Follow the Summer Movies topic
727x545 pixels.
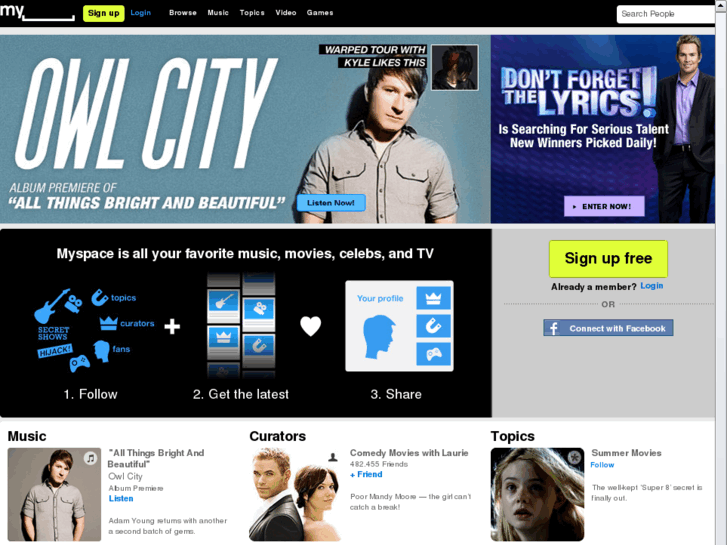coord(602,465)
